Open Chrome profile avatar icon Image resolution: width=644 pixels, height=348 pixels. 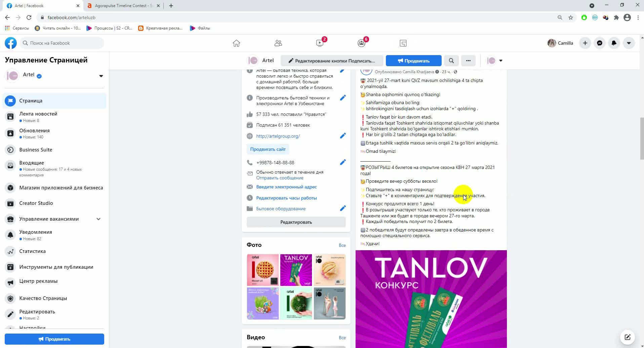click(627, 17)
